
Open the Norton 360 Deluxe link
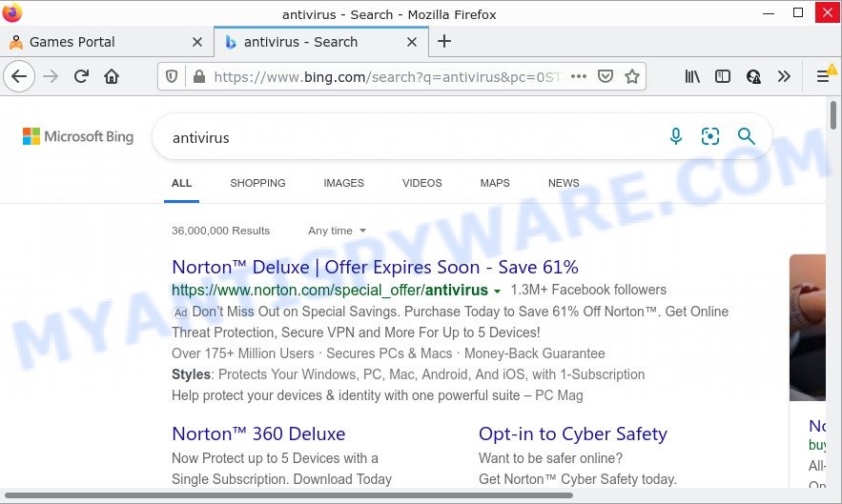point(258,433)
